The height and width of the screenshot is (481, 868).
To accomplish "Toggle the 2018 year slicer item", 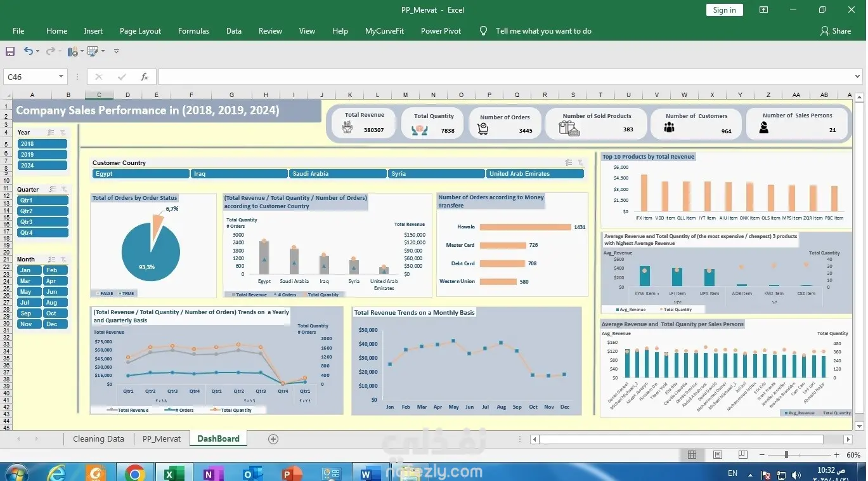I will pos(42,144).
